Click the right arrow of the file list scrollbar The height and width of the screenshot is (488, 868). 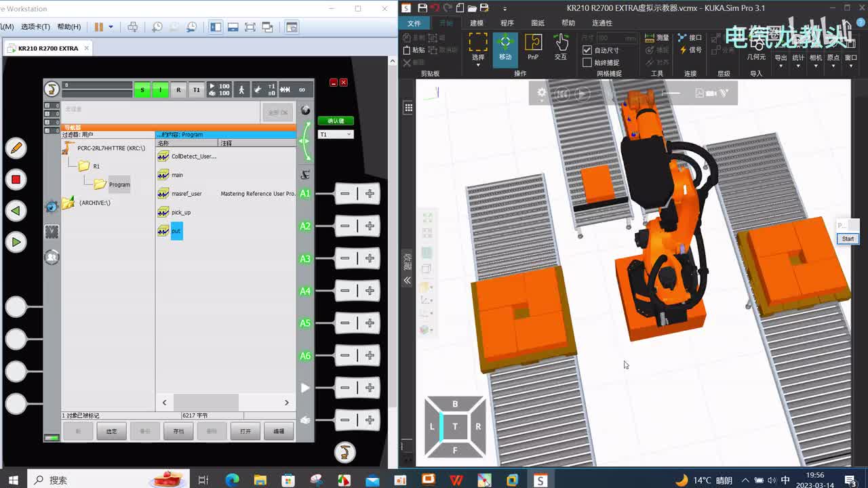point(286,403)
